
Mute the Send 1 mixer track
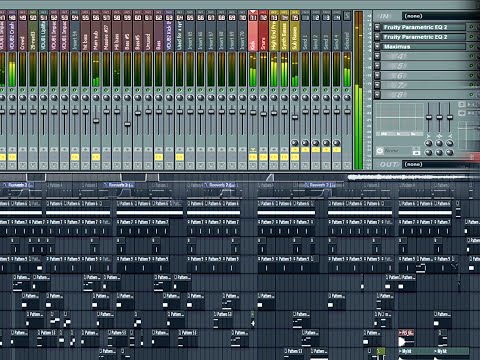click(305, 90)
